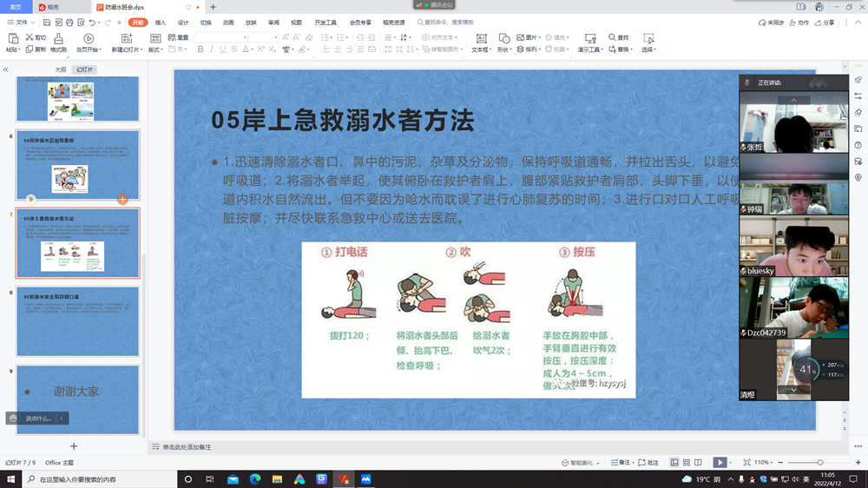
Task: Toggle Notes (备注) pane in status bar
Action: point(621,463)
